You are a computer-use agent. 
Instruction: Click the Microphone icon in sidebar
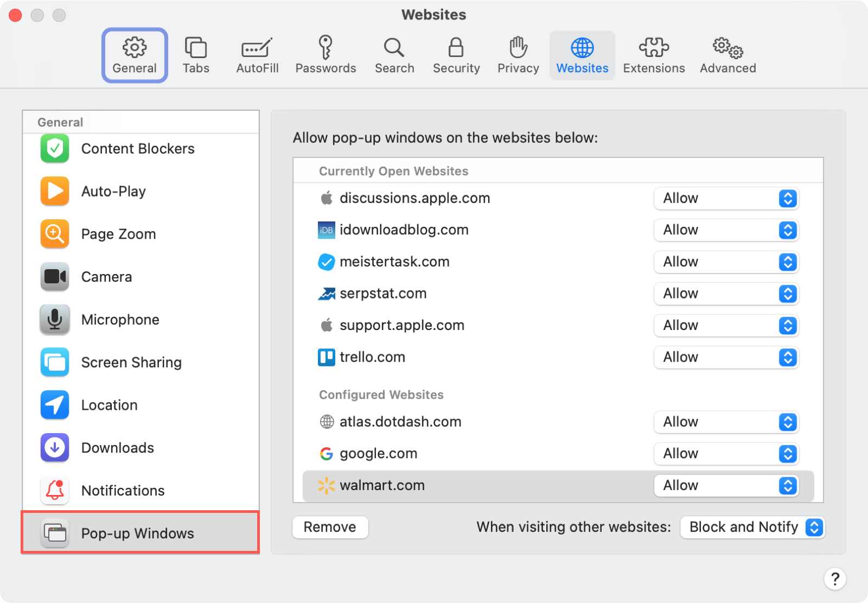55,320
